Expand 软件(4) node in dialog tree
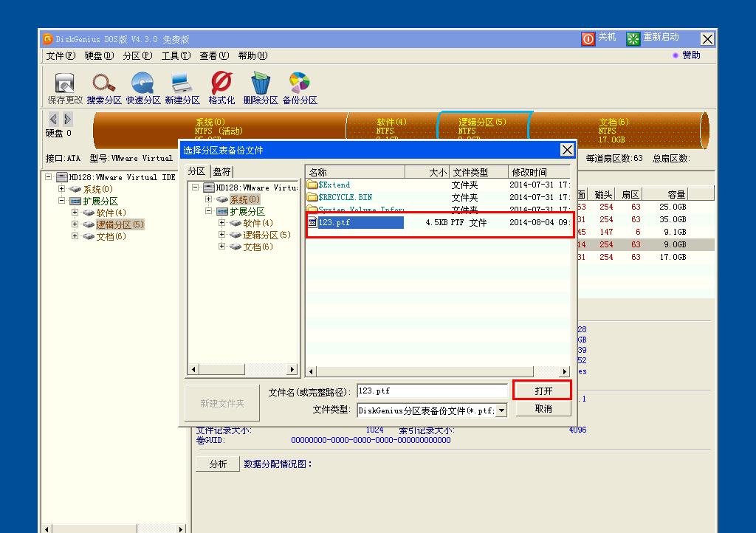 point(221,223)
